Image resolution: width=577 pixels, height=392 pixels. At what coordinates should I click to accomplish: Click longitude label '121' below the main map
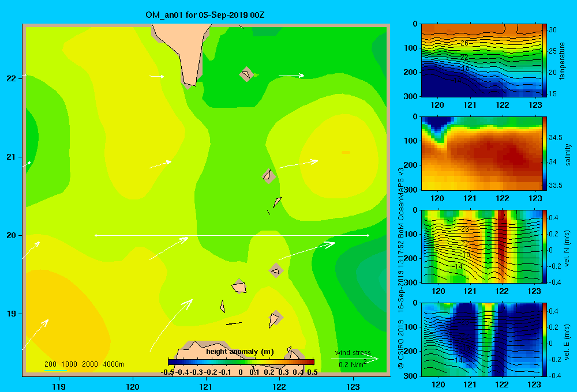(x=206, y=386)
